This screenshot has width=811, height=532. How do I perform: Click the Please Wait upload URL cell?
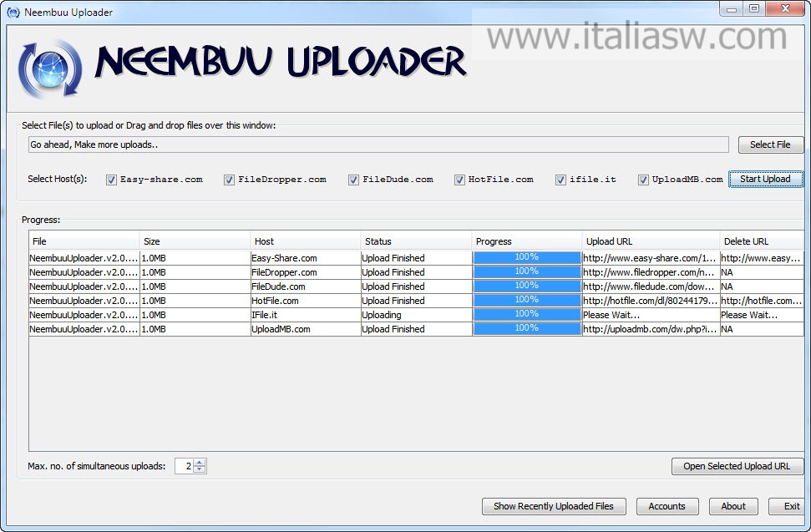coord(651,315)
